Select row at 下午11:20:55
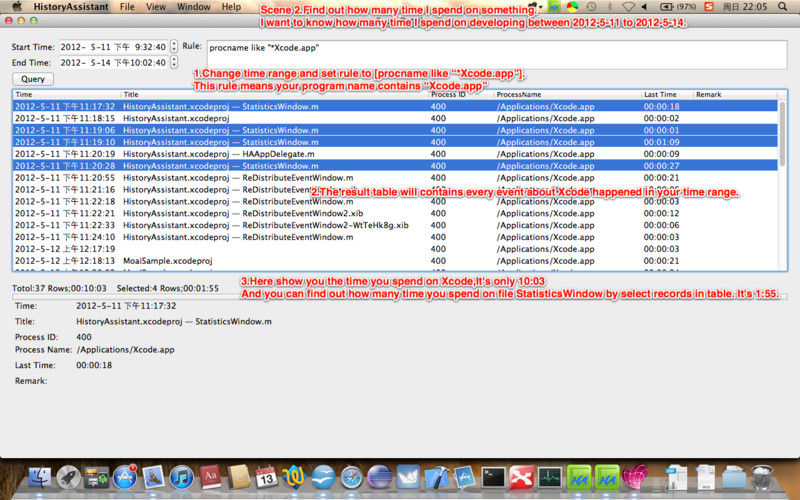The height and width of the screenshot is (500, 800). coord(395,178)
